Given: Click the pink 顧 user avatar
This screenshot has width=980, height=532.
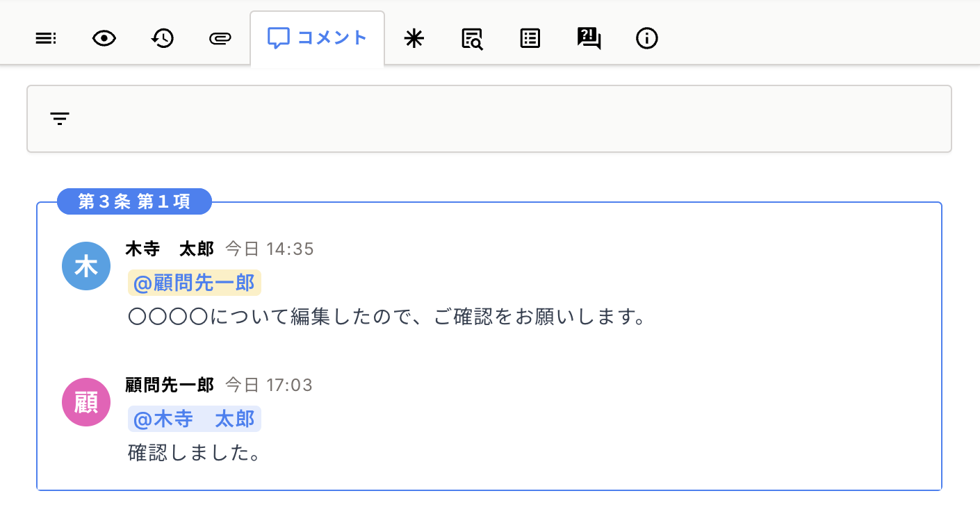Looking at the screenshot, I should [86, 402].
